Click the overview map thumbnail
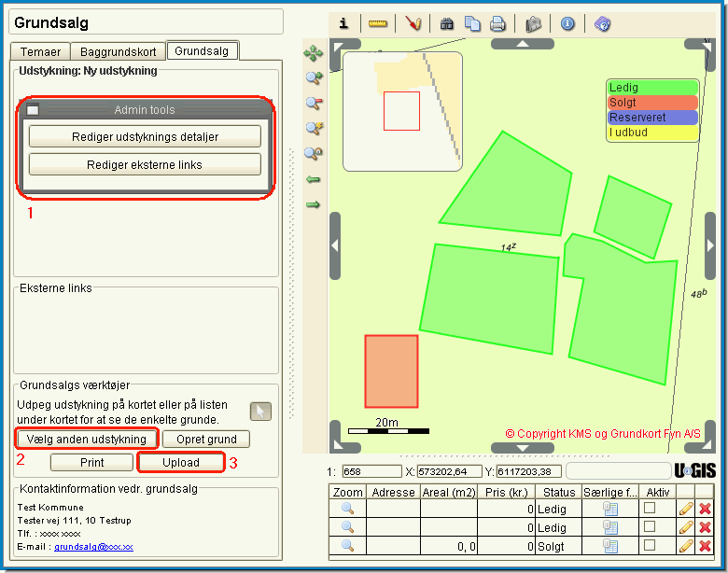Viewport: 728px width, 573px height. pos(402,111)
